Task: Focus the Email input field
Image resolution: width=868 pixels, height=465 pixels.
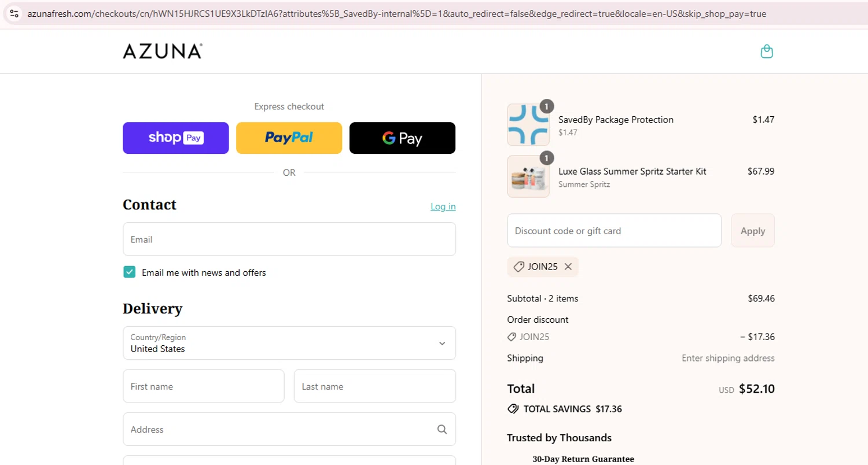Action: point(289,239)
